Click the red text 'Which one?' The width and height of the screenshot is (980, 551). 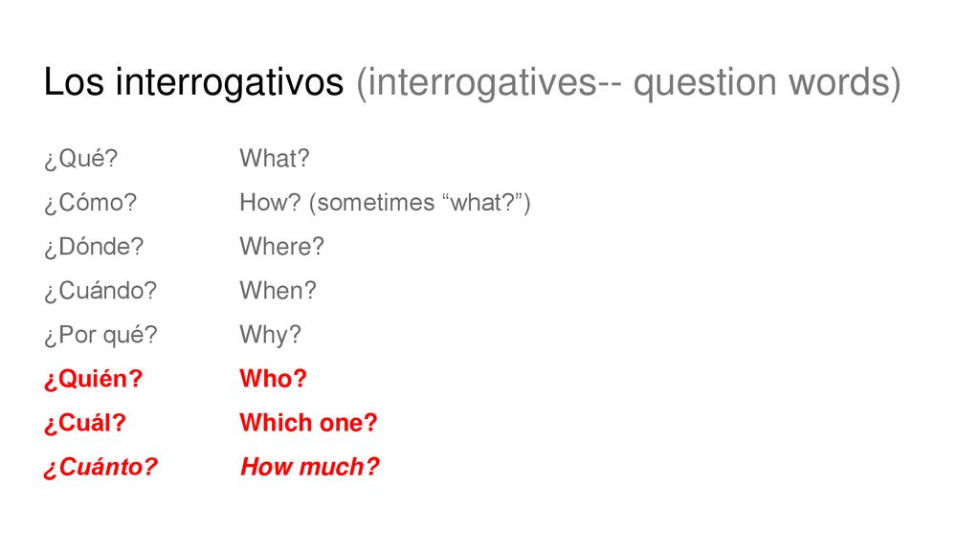point(308,423)
